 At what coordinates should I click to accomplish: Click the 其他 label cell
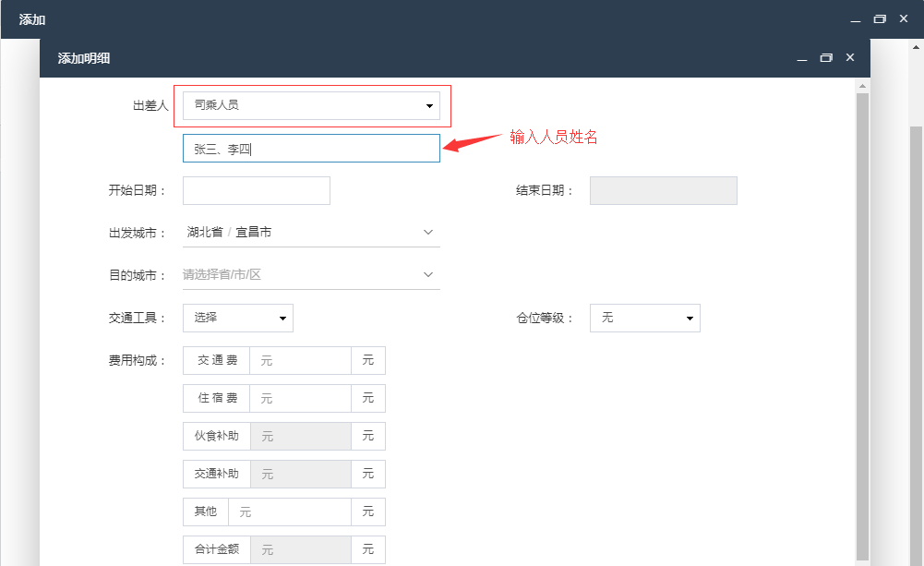[x=206, y=512]
